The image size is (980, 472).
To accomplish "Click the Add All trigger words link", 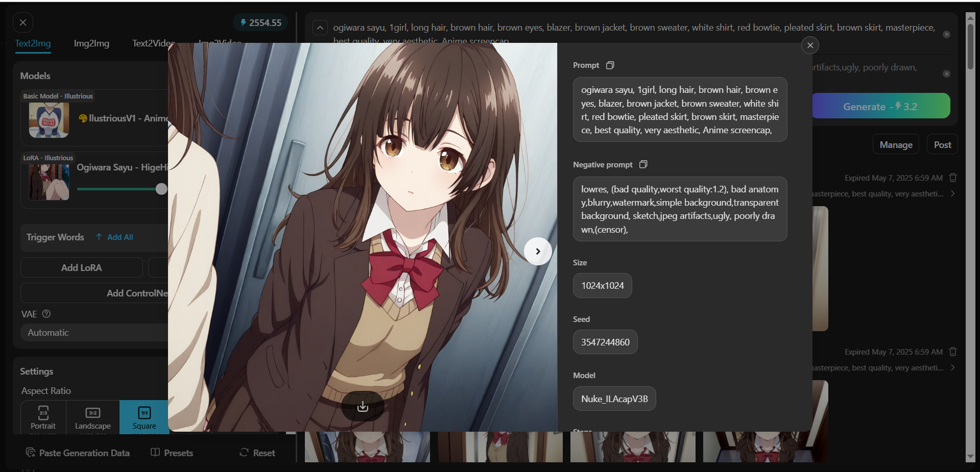I will click(x=114, y=237).
